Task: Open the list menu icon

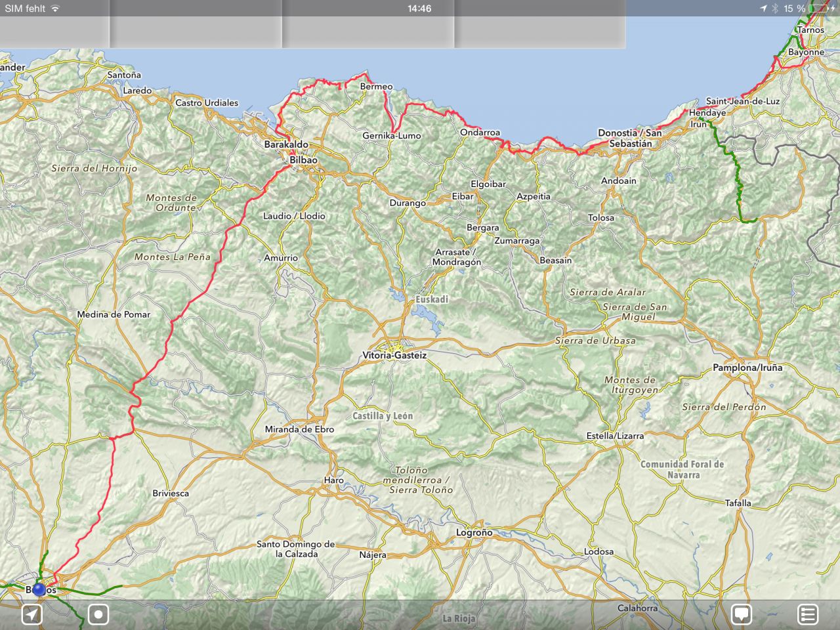Action: point(808,615)
